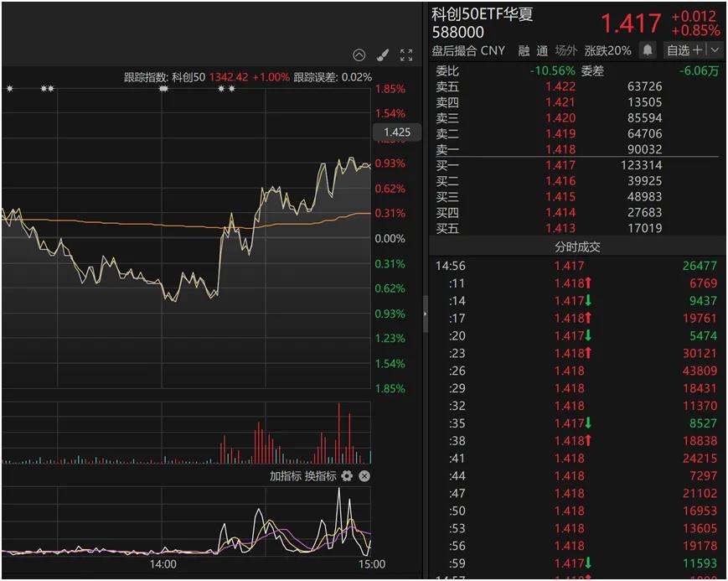The height and width of the screenshot is (581, 728).
Task: Click the 0.00% axis baseline label
Action: click(390, 238)
